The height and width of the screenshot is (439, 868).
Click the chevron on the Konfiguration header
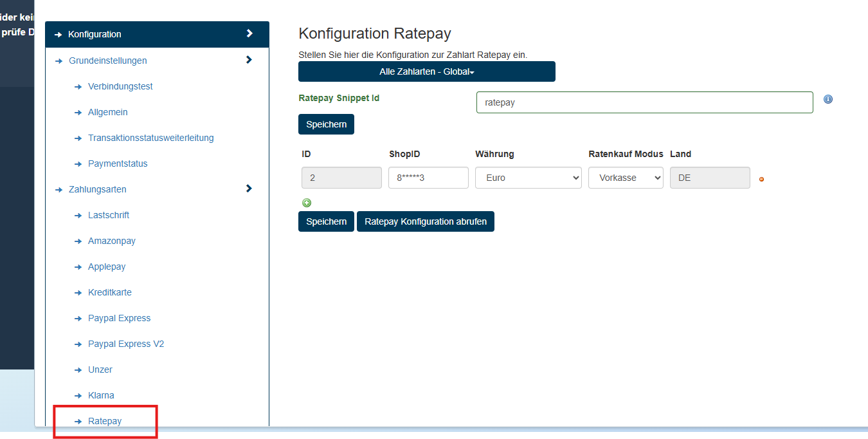pos(249,33)
